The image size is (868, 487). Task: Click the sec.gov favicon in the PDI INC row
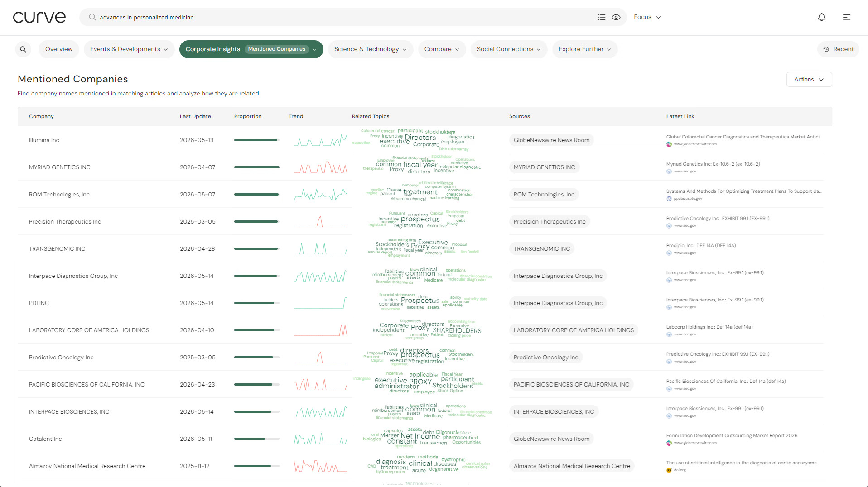coord(669,307)
